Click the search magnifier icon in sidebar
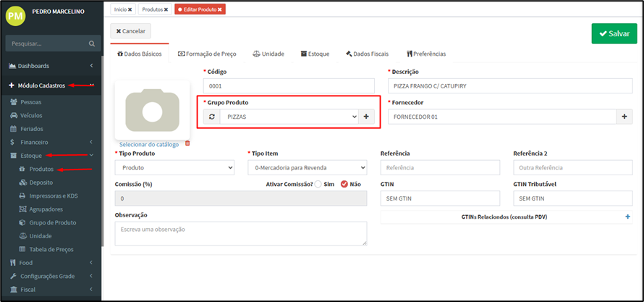 coord(91,44)
